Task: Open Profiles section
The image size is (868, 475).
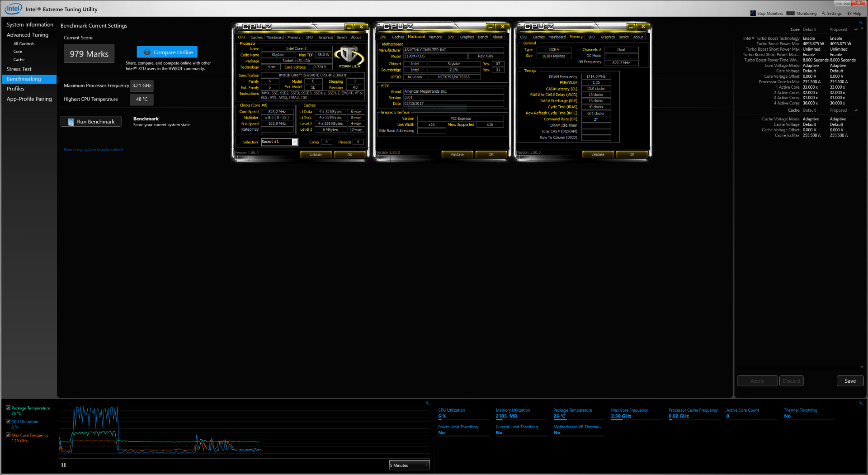Action: 15,89
